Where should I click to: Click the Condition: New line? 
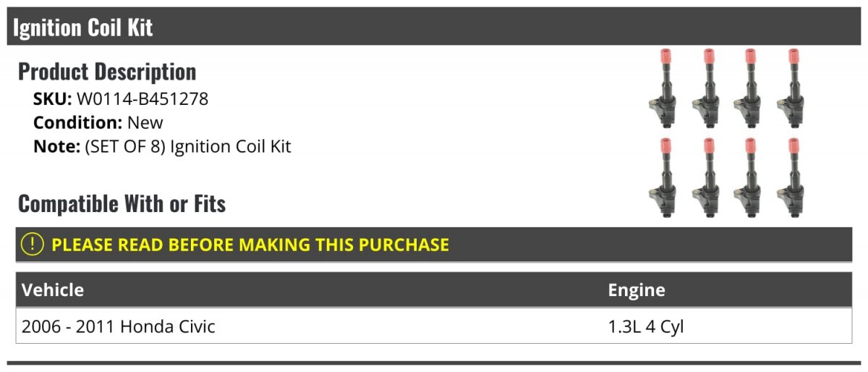[98, 122]
